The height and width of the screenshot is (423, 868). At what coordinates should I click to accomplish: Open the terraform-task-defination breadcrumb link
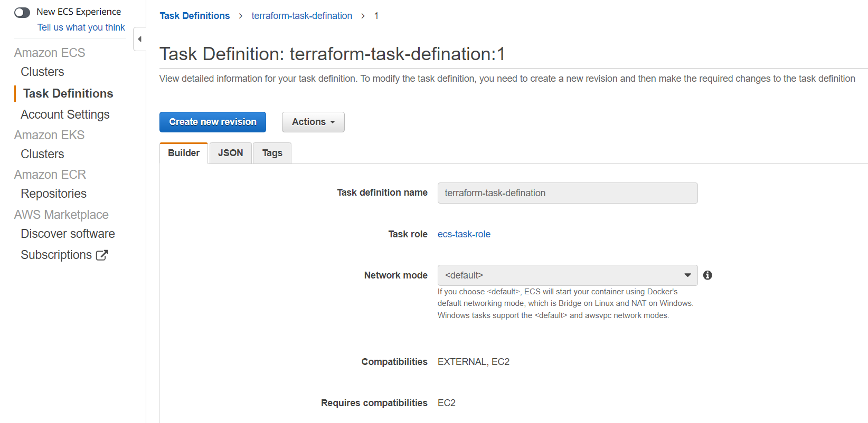(x=301, y=16)
